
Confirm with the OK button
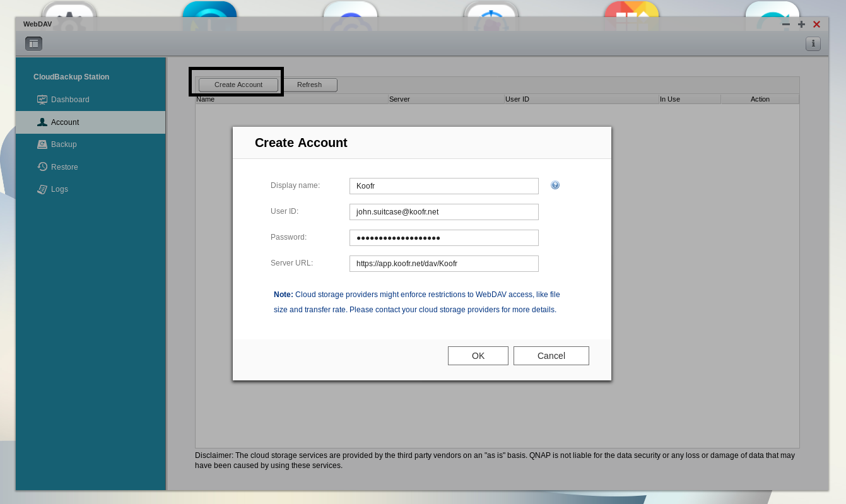coord(478,356)
